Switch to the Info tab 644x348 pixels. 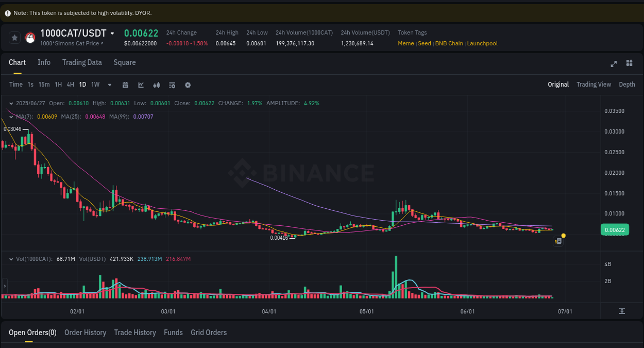pyautogui.click(x=44, y=62)
